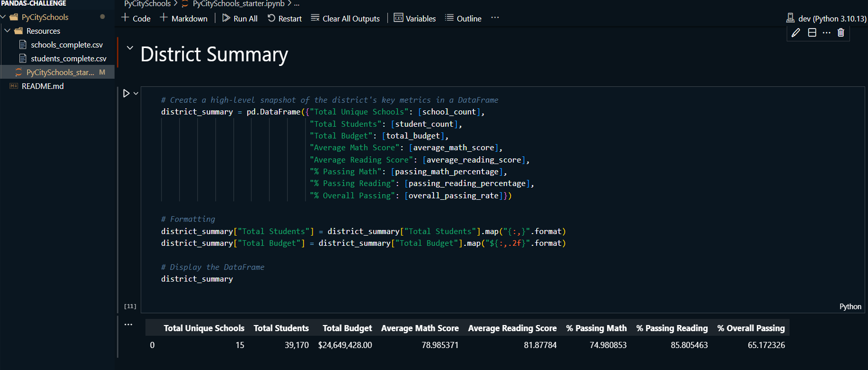Clear All Outputs in the notebook
Viewport: 868px width, 370px height.
[345, 18]
